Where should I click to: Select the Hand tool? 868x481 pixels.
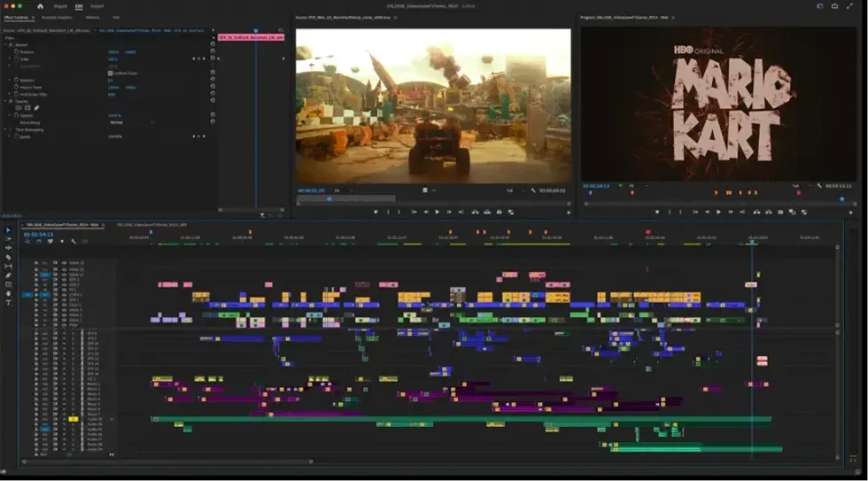8,293
